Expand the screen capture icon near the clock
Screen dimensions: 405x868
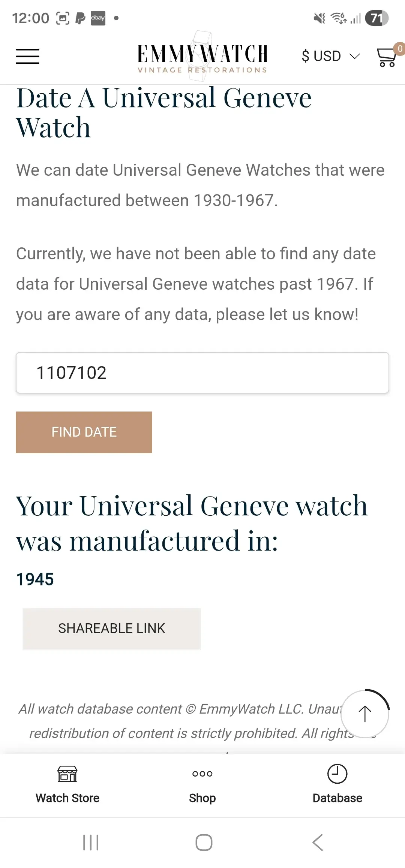tap(63, 17)
